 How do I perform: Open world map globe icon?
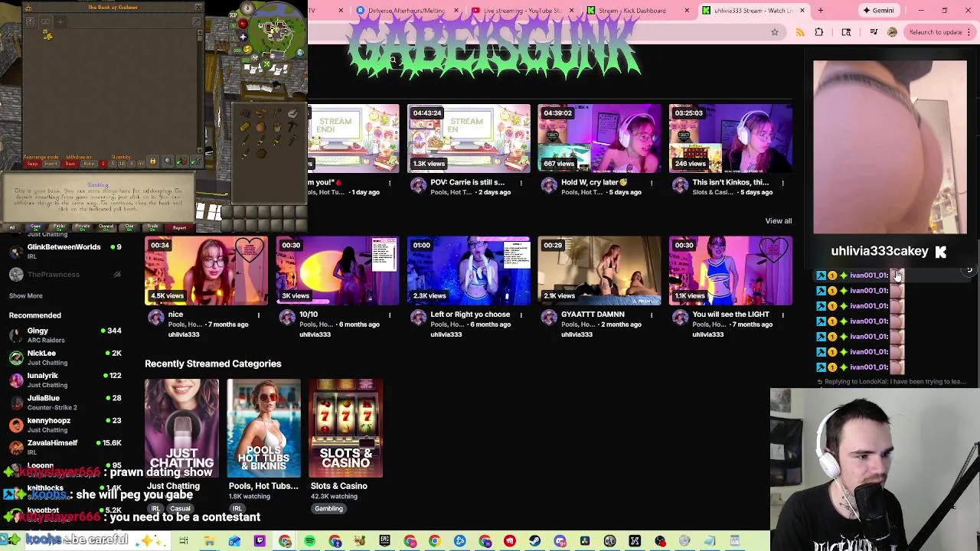point(300,53)
